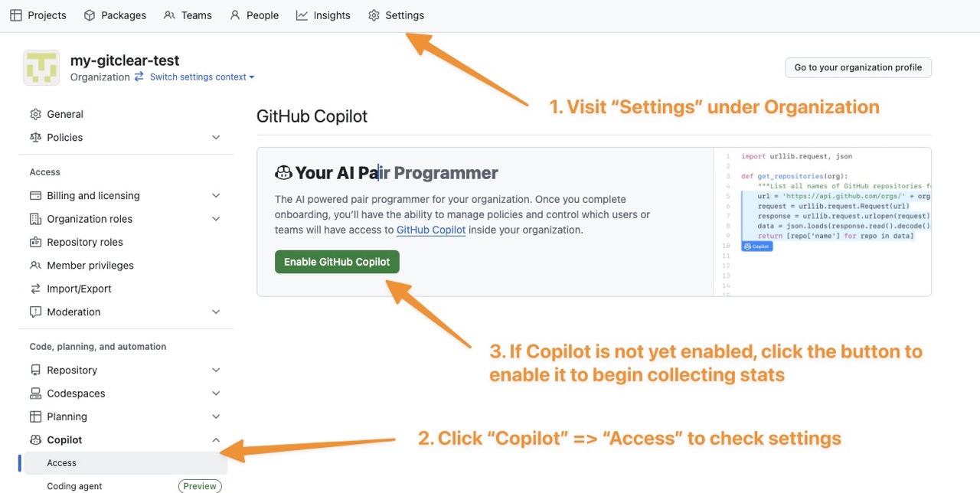Image resolution: width=980 pixels, height=493 pixels.
Task: Click Go to your organization profile button
Action: tap(857, 67)
